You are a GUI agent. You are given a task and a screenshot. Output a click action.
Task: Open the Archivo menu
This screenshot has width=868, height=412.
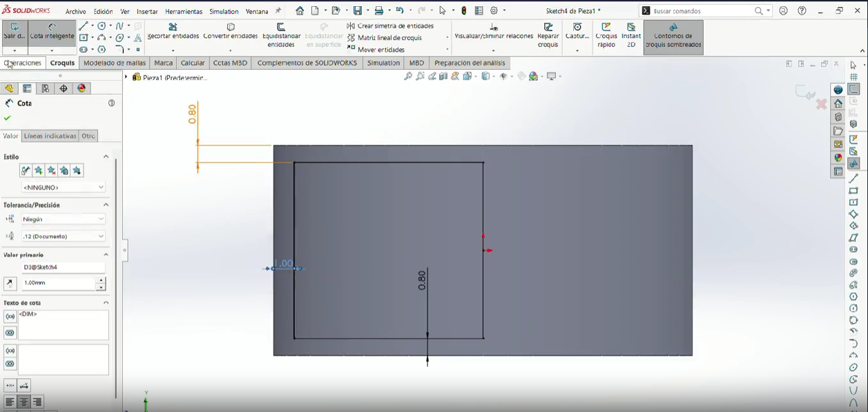click(x=76, y=12)
